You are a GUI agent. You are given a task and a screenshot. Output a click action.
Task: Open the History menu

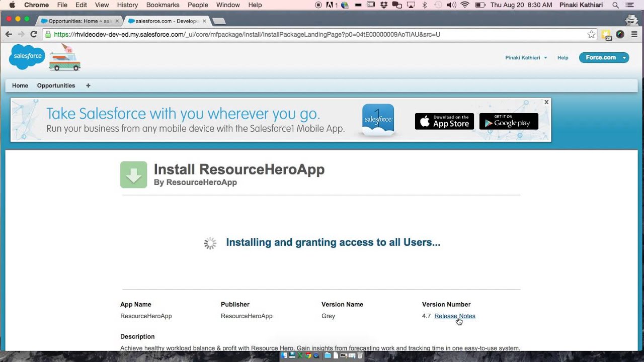point(127,5)
